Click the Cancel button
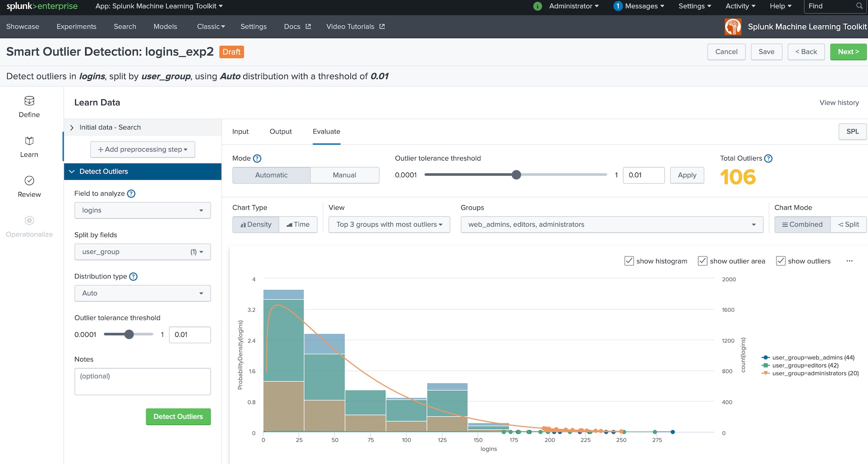Viewport: 868px width, 464px height. (726, 52)
